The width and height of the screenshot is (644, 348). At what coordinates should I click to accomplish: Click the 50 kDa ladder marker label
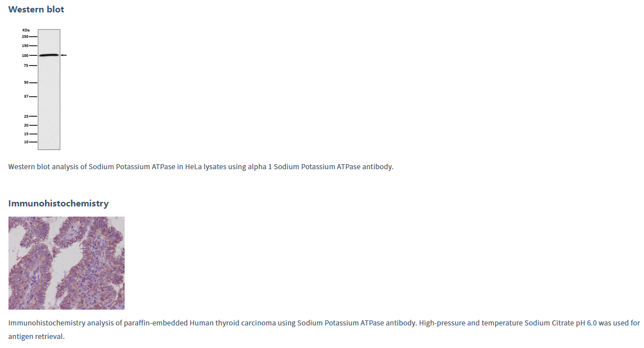[26, 82]
